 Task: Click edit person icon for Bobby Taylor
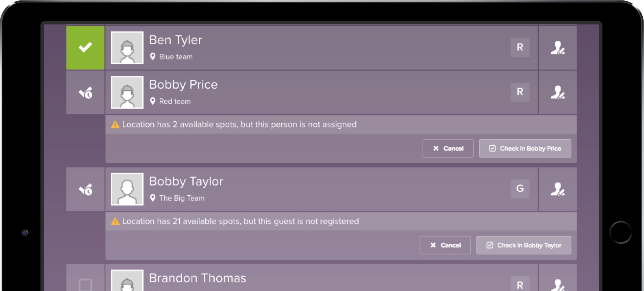click(x=557, y=189)
